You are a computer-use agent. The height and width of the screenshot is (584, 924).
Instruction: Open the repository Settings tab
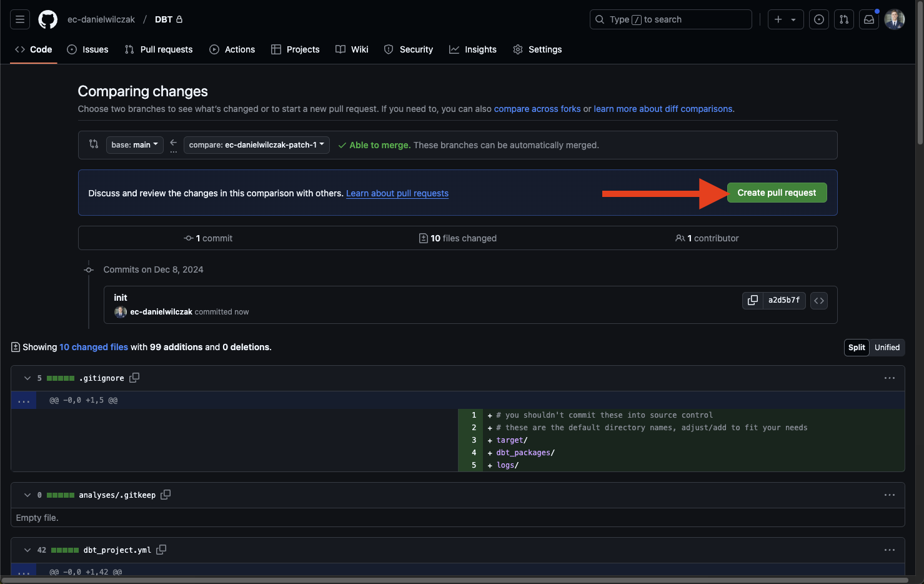tap(538, 49)
